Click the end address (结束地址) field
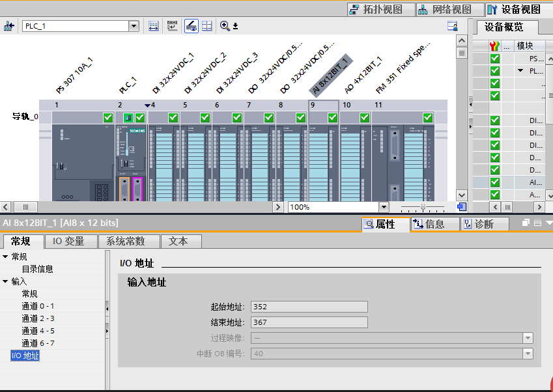The image size is (553, 392). (x=309, y=322)
